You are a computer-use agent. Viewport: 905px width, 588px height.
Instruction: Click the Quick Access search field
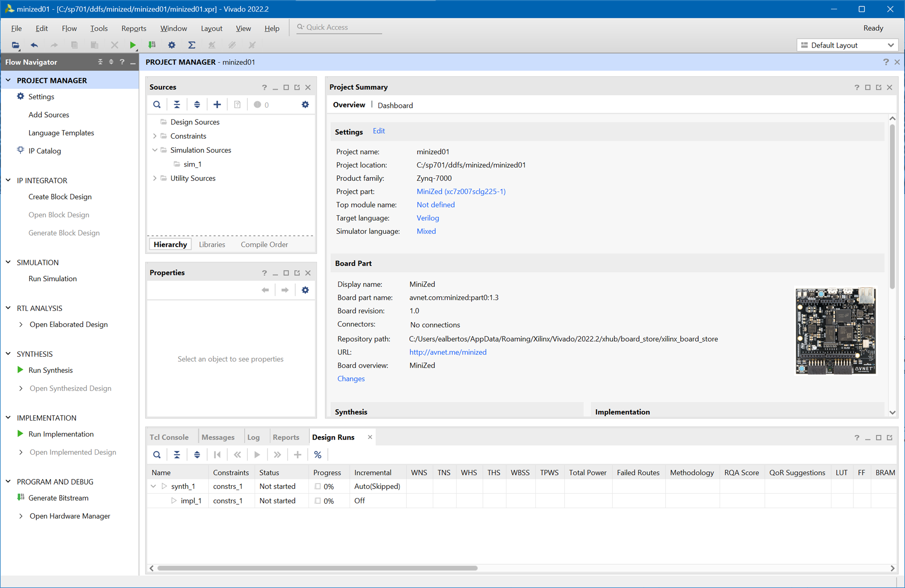click(x=339, y=27)
